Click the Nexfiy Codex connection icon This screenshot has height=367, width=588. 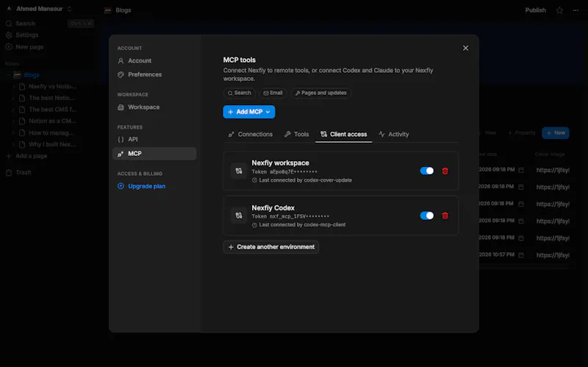pos(239,215)
